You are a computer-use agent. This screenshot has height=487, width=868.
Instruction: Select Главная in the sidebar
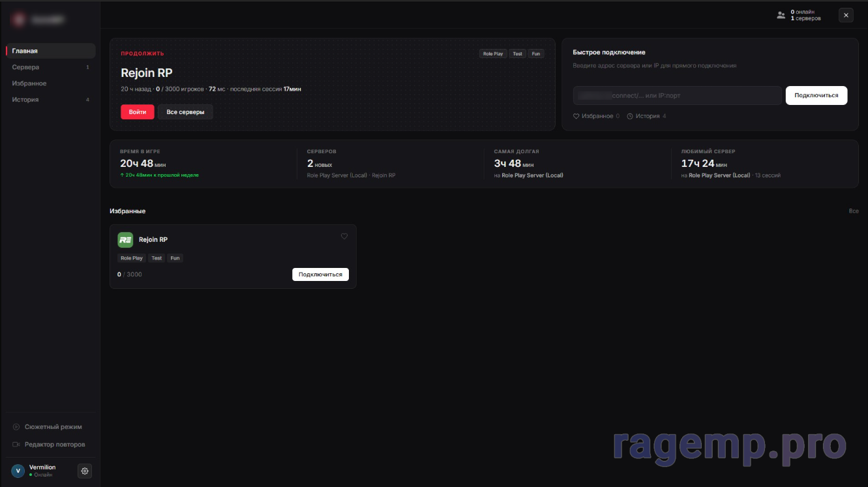pyautogui.click(x=51, y=51)
